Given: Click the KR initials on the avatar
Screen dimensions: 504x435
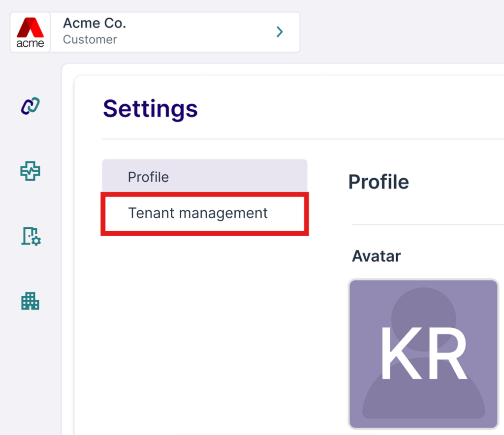Looking at the screenshot, I should tap(423, 353).
